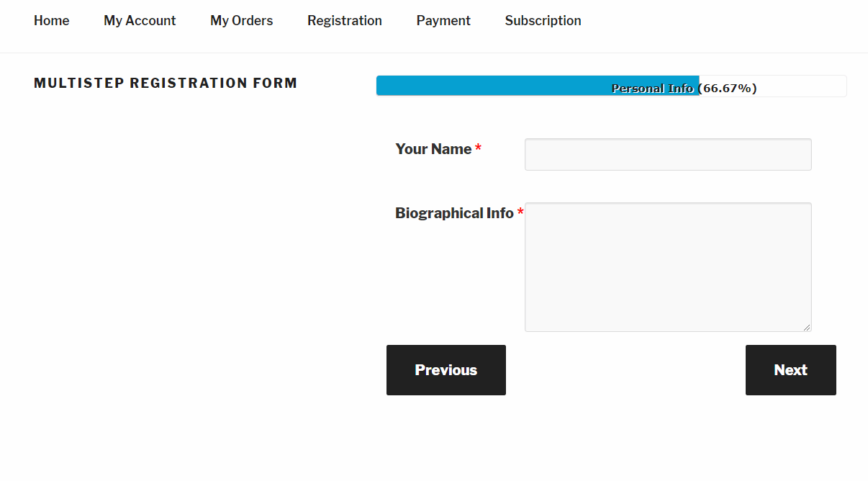
Task: Navigate to the Subscription page
Action: point(543,21)
